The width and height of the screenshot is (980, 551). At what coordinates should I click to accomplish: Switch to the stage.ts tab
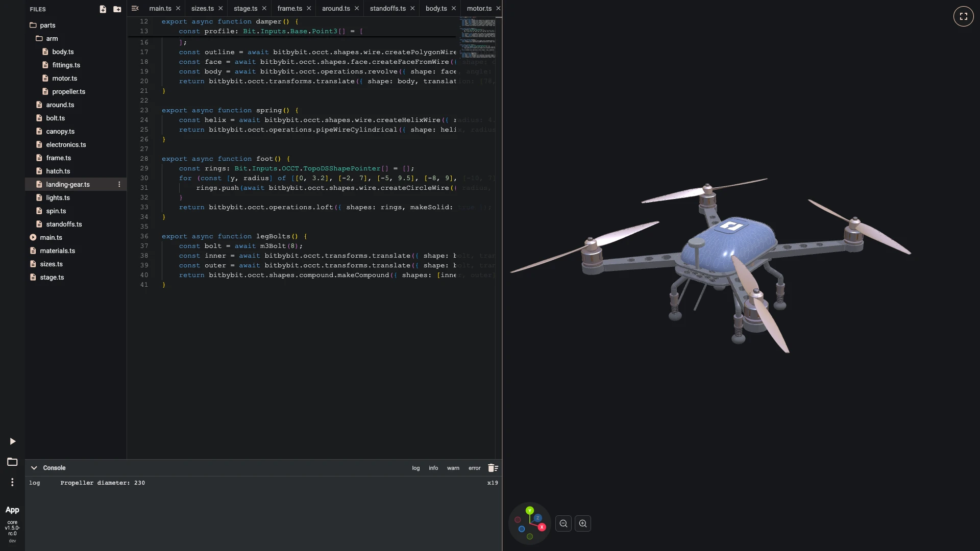tap(246, 8)
